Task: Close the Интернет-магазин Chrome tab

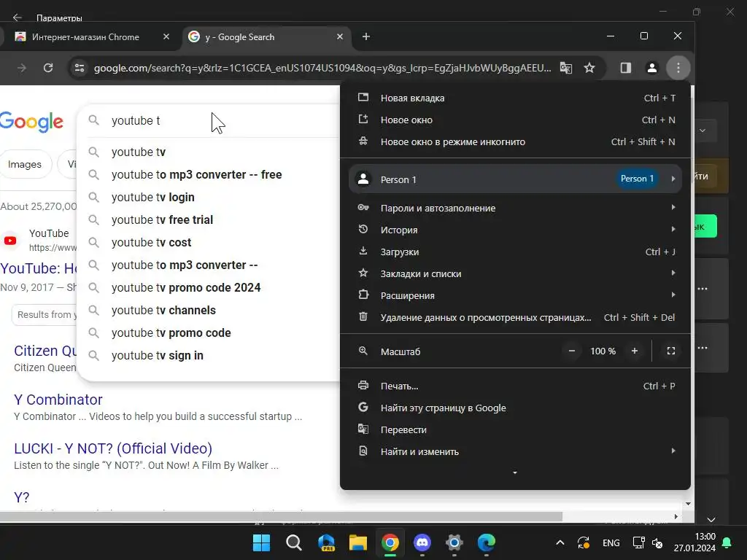Action: (x=166, y=36)
